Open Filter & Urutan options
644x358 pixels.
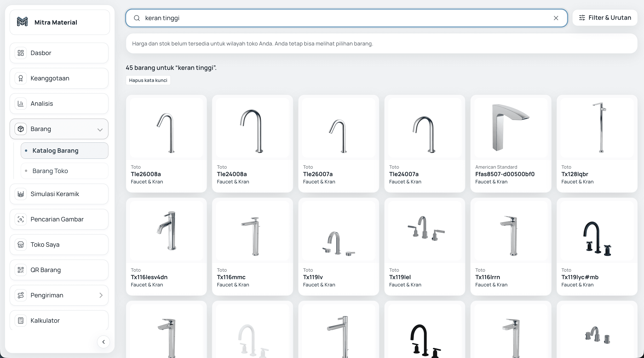pyautogui.click(x=605, y=18)
